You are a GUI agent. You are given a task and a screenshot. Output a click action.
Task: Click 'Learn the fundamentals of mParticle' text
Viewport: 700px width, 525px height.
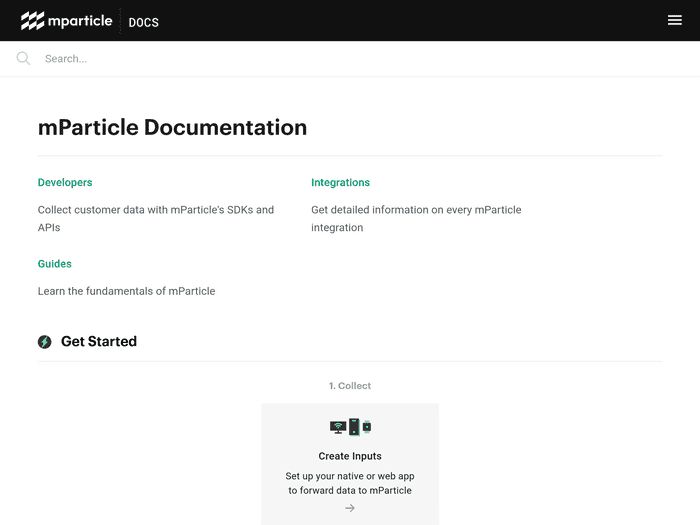[x=126, y=291]
